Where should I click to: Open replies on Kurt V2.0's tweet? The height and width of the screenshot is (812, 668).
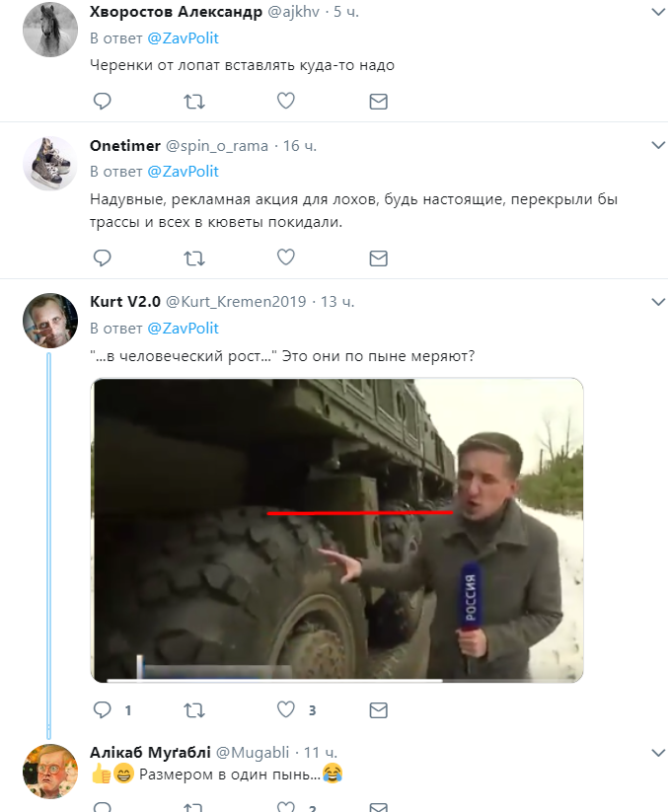tap(102, 709)
